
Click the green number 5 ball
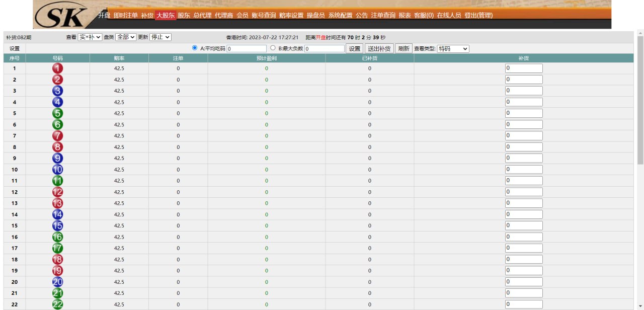coord(58,113)
